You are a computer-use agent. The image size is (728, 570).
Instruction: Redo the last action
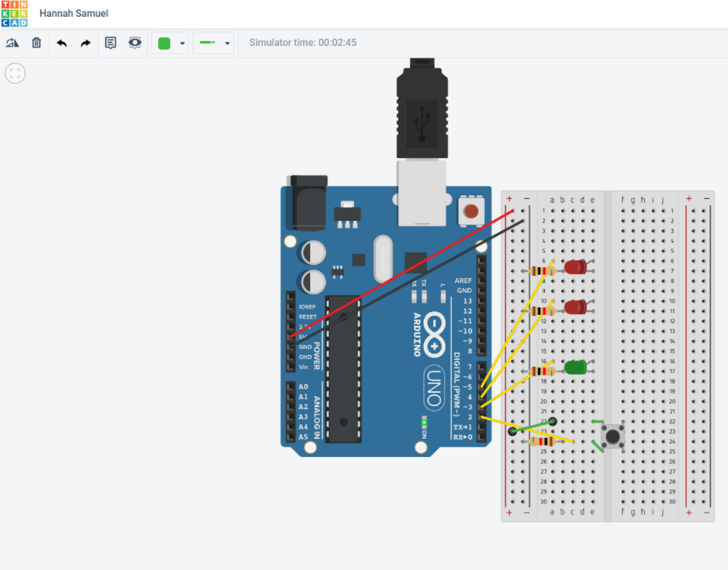(85, 43)
